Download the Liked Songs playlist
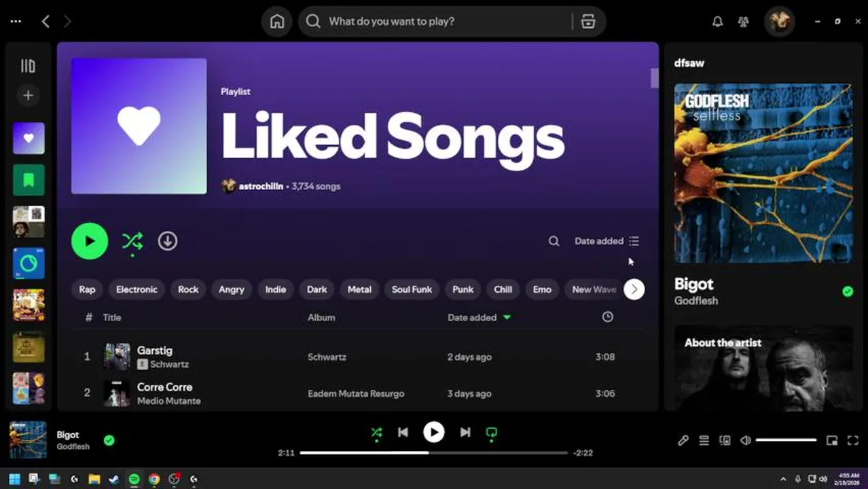 point(168,241)
